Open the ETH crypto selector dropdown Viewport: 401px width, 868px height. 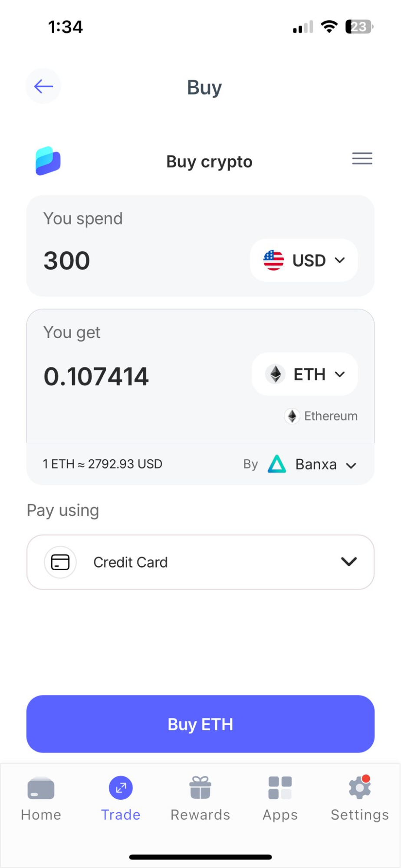click(x=305, y=374)
